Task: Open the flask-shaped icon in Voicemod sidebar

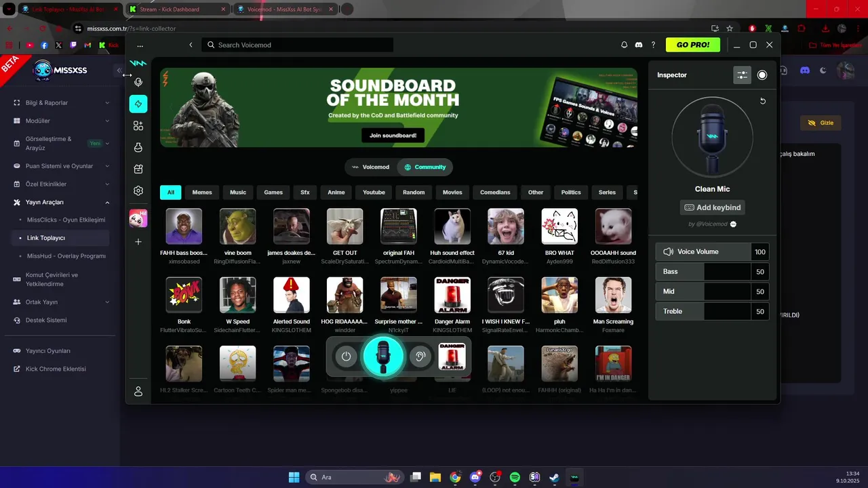Action: point(138,147)
